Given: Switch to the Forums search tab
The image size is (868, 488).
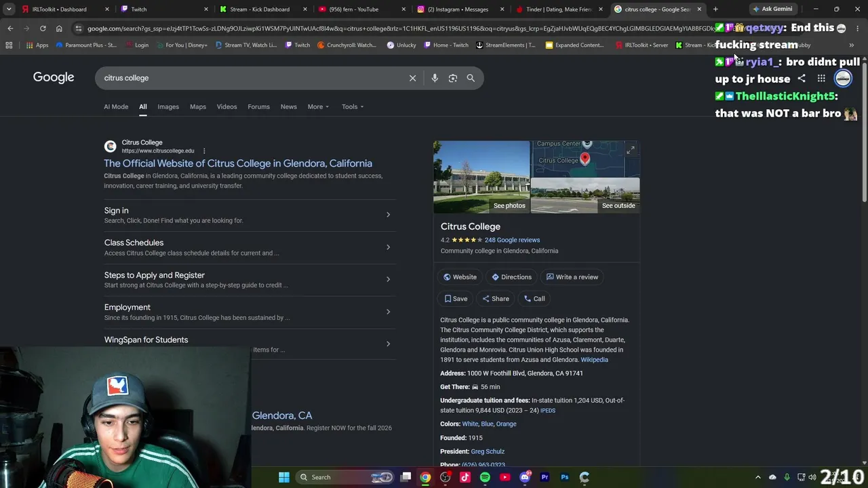Looking at the screenshot, I should (258, 106).
